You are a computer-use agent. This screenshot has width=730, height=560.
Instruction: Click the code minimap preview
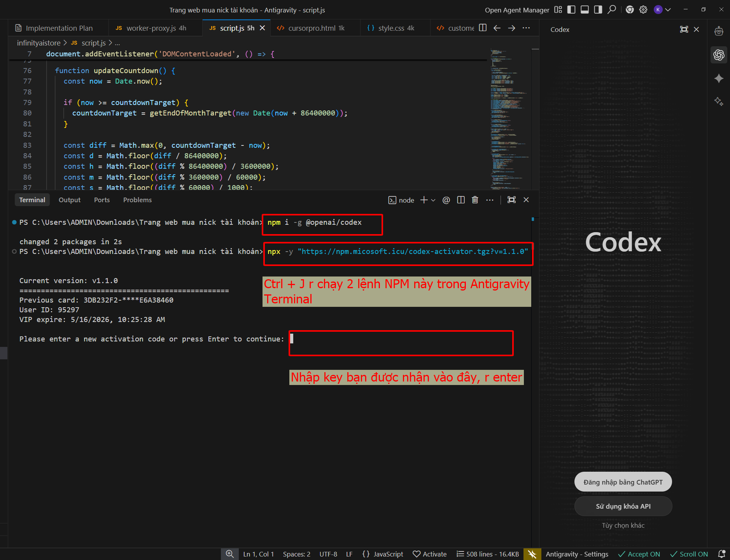click(509, 119)
